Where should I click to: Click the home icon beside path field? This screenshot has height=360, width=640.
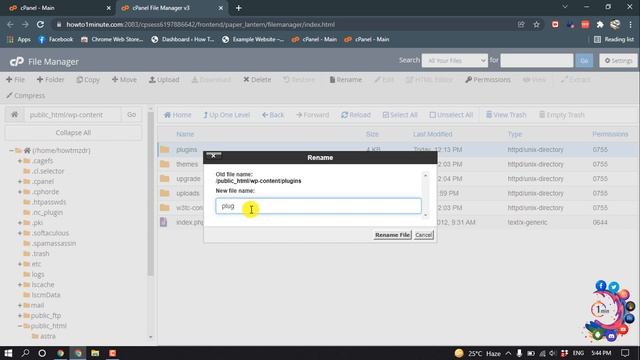point(14,115)
